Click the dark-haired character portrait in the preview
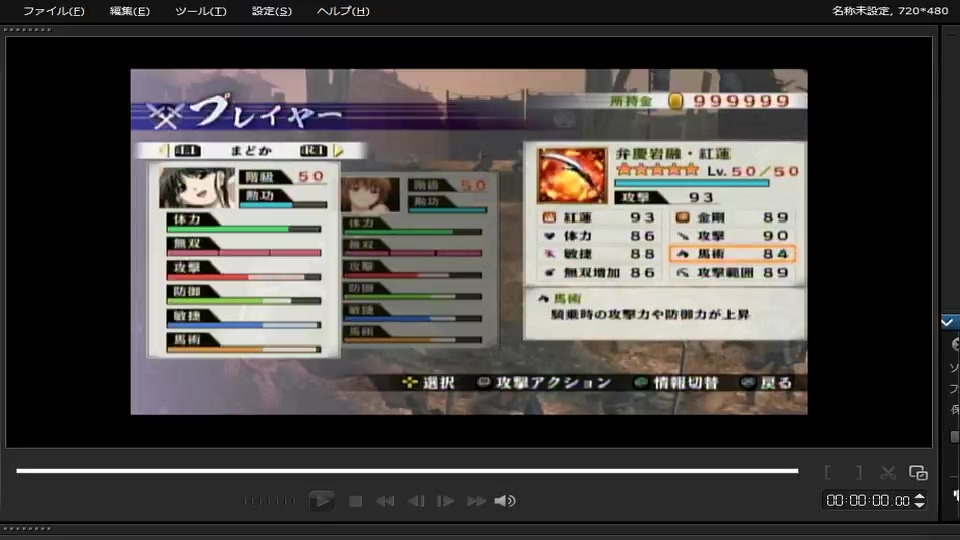The height and width of the screenshot is (540, 960). 197,188
